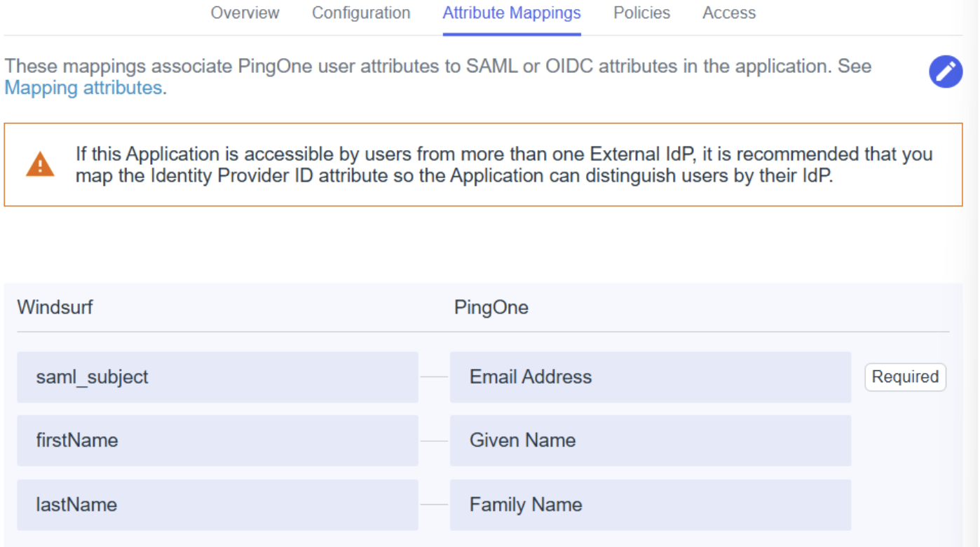Click the Family Name mapping field
This screenshot has height=547, width=980.
point(651,505)
